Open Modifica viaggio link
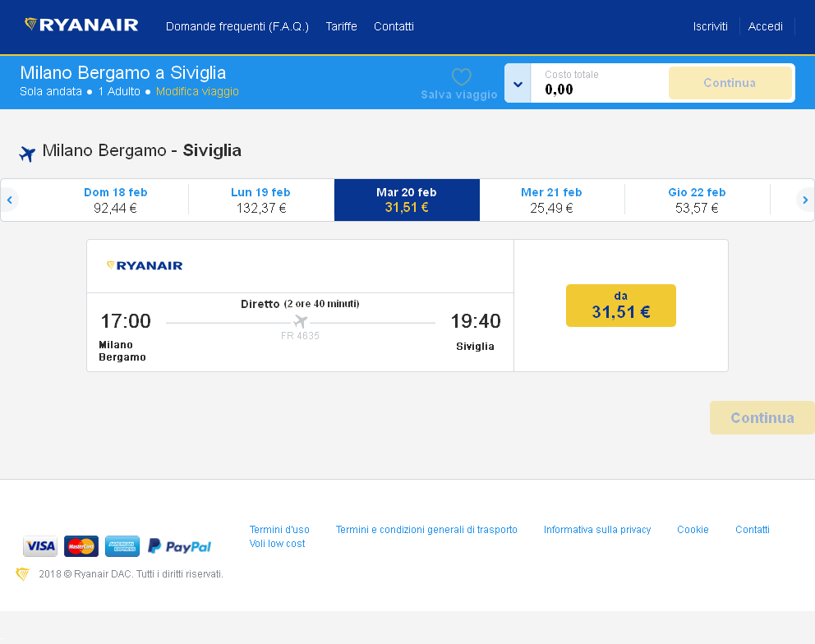 click(197, 91)
